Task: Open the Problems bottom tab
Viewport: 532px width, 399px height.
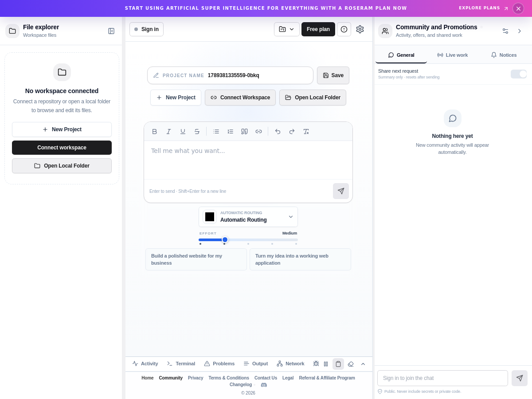Action: click(219, 364)
